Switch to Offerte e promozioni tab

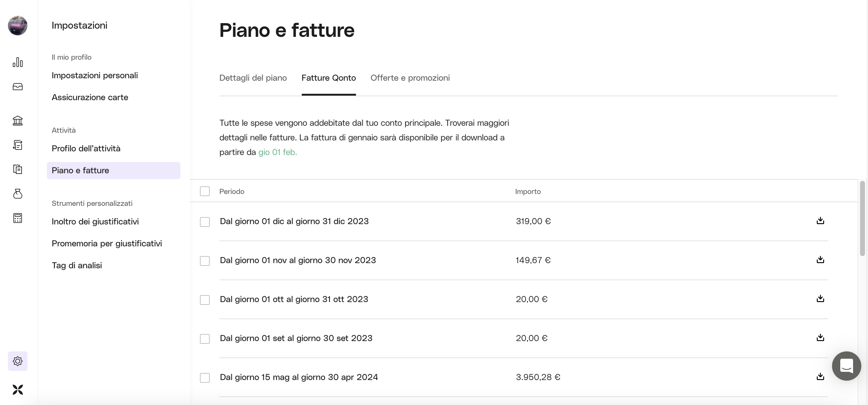pos(410,78)
